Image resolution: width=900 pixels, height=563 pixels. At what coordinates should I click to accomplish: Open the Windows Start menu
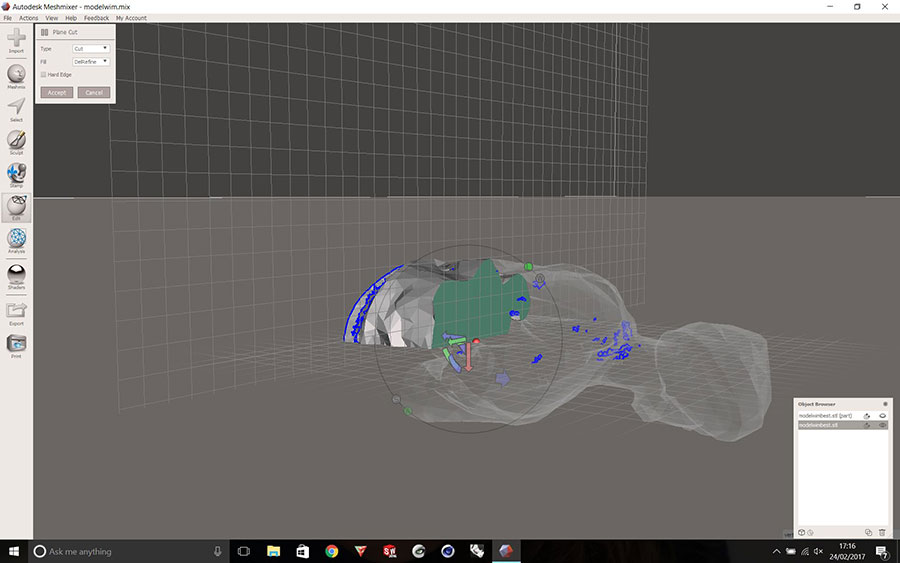coord(14,552)
